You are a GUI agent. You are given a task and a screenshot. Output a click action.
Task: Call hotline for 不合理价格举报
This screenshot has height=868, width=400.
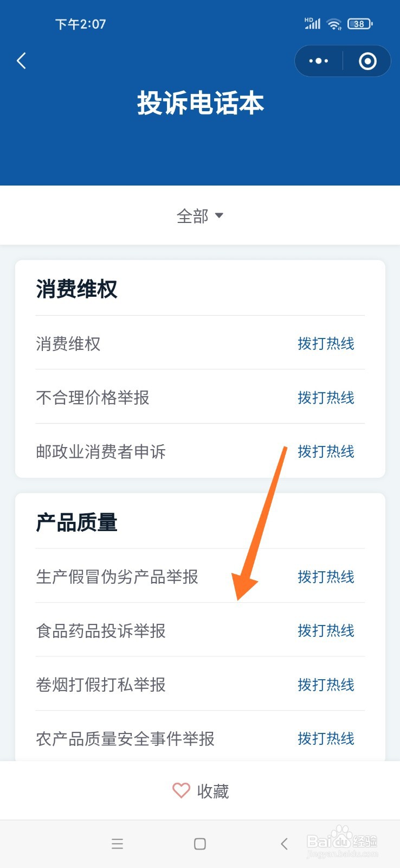pos(326,398)
